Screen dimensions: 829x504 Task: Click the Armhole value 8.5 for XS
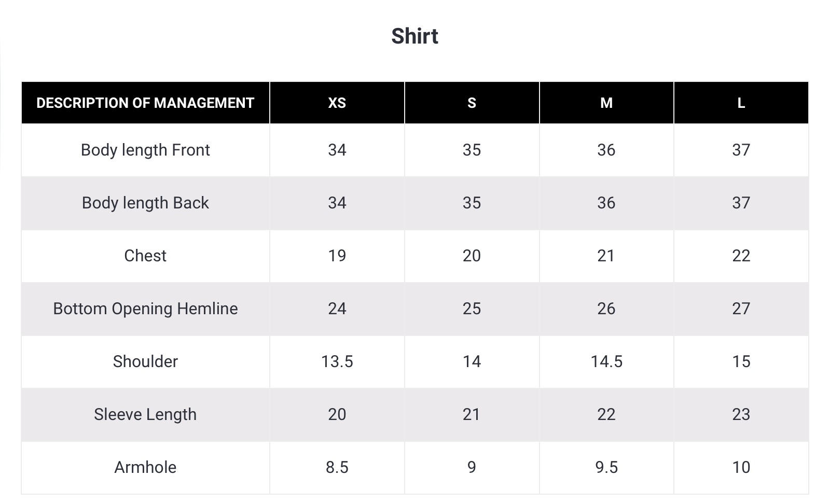pos(337,467)
